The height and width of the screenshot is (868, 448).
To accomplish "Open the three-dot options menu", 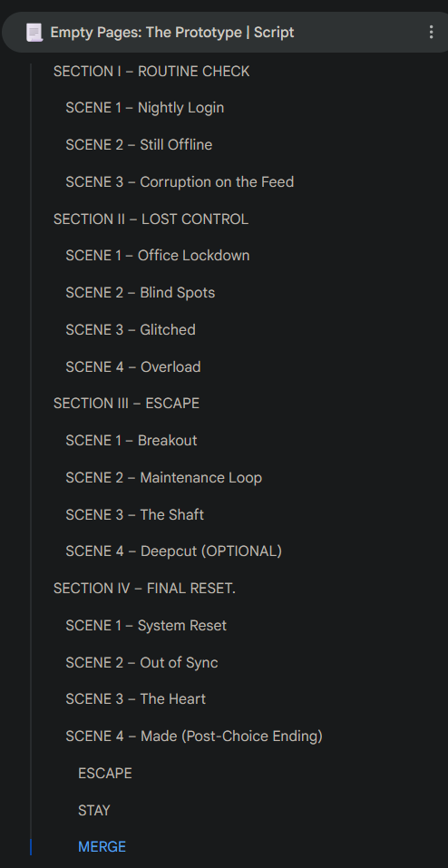I will pyautogui.click(x=431, y=32).
